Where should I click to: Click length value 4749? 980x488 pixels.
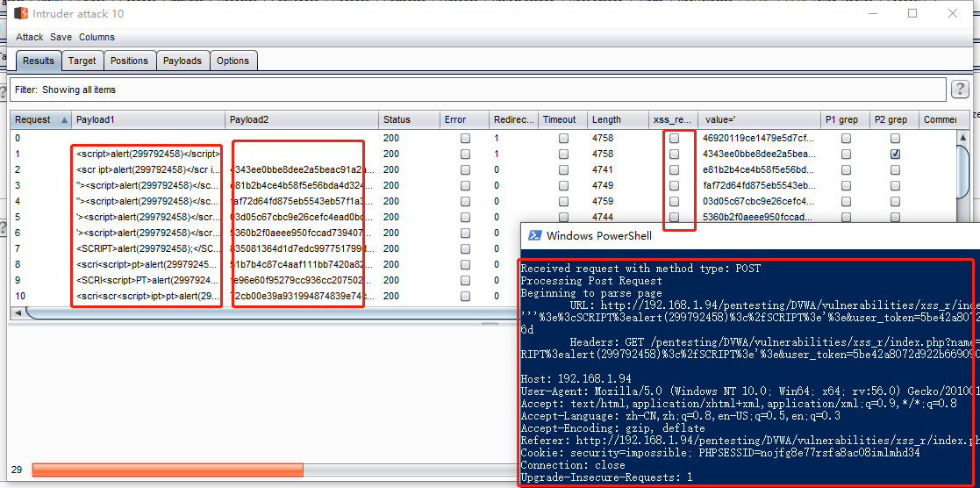pos(603,185)
